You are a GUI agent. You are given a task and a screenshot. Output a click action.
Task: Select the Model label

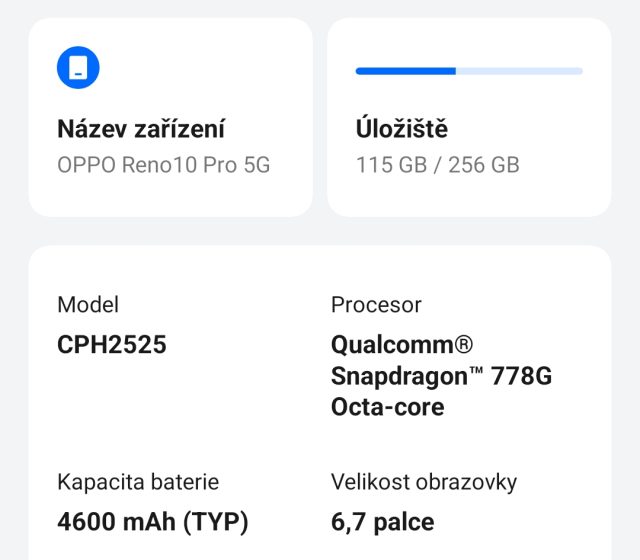click(x=88, y=305)
